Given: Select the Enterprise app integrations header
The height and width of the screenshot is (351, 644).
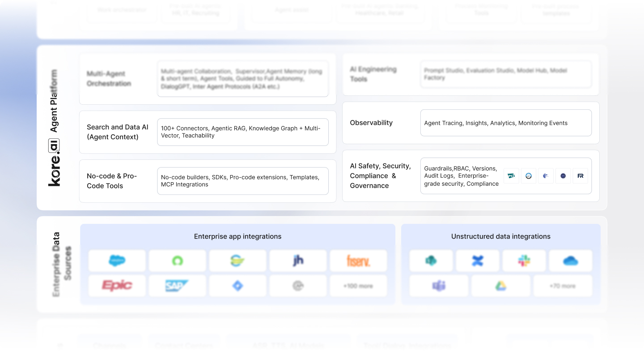Looking at the screenshot, I should (237, 236).
